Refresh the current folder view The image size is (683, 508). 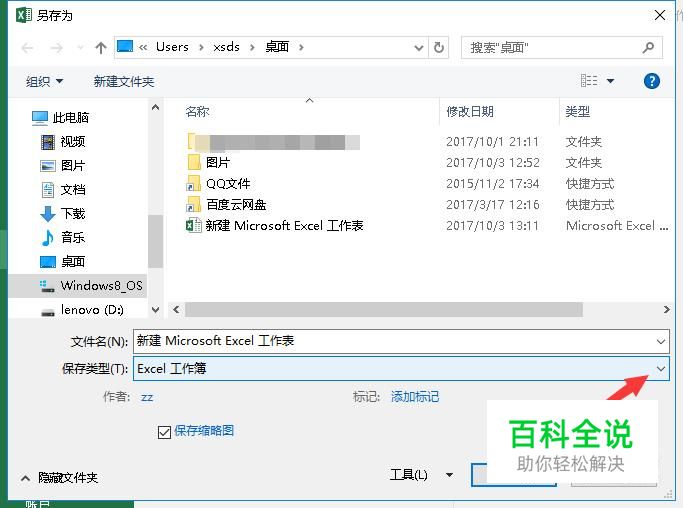pos(439,47)
